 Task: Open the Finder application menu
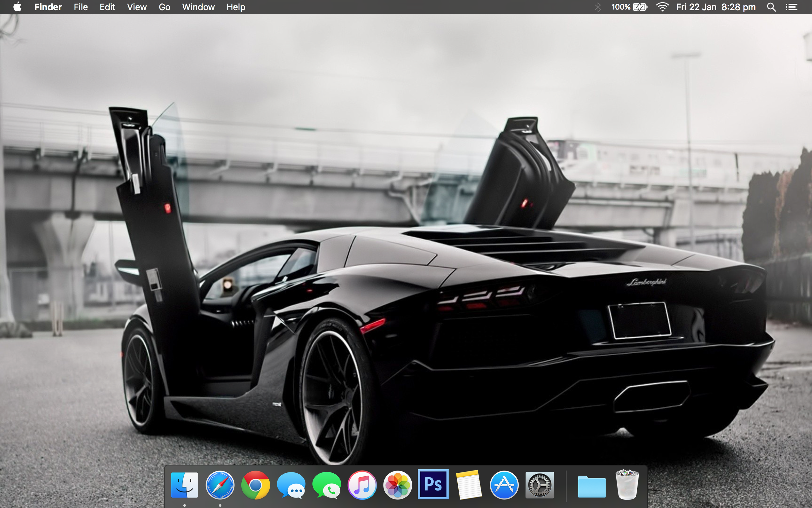(x=48, y=7)
